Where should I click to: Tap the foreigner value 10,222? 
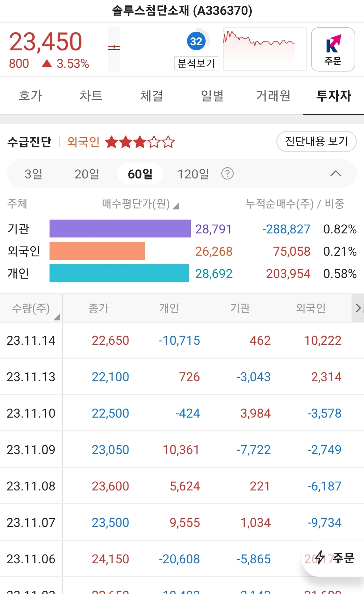click(323, 341)
